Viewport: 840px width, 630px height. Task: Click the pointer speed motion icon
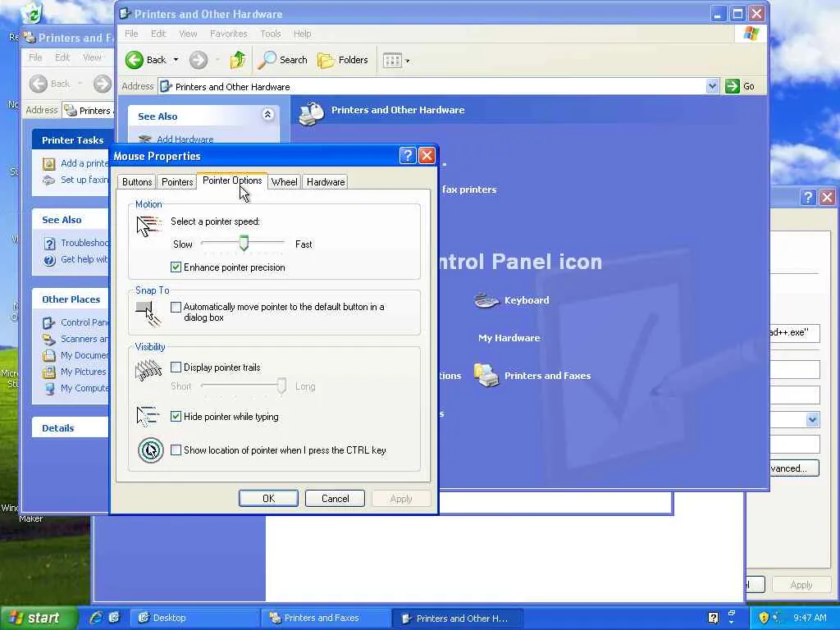point(149,226)
